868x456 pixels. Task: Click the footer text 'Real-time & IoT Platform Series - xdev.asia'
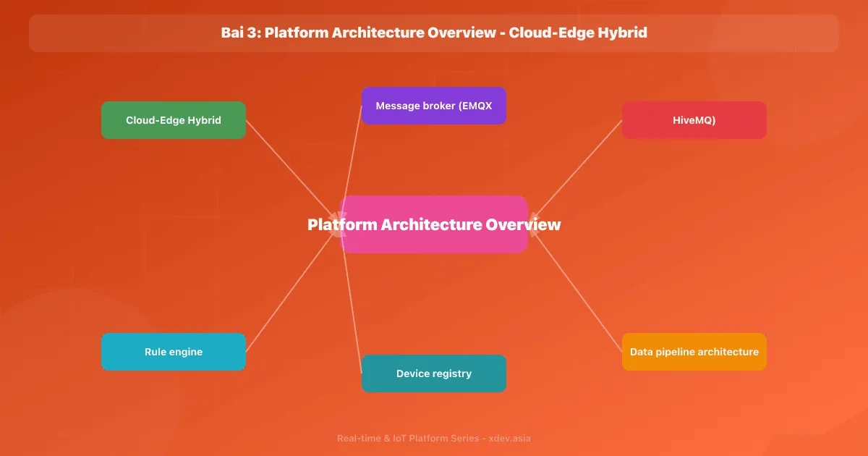(434, 439)
